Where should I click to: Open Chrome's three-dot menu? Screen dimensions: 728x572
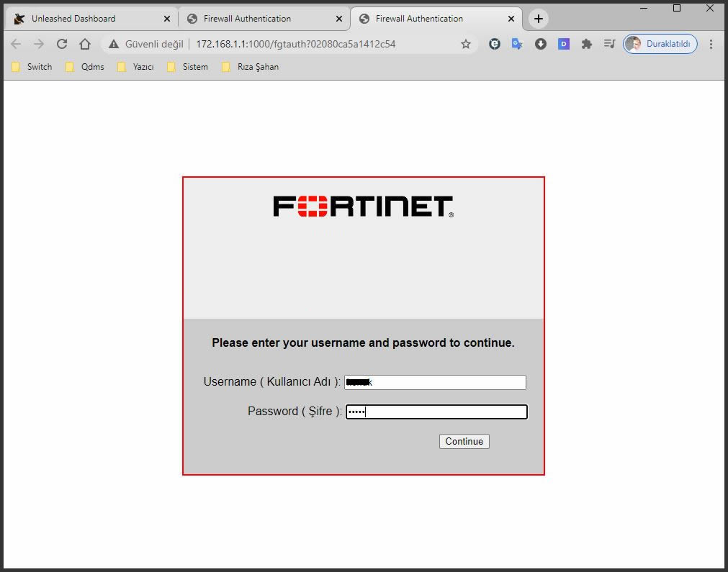(x=711, y=44)
